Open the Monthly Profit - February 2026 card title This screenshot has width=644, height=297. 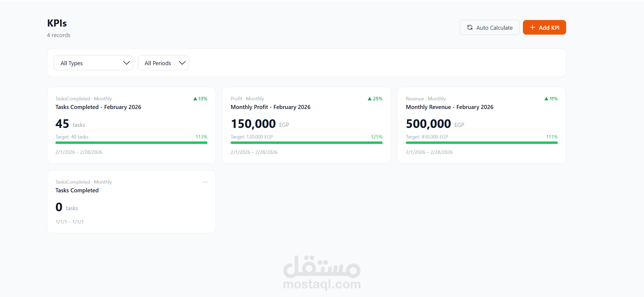pyautogui.click(x=270, y=107)
